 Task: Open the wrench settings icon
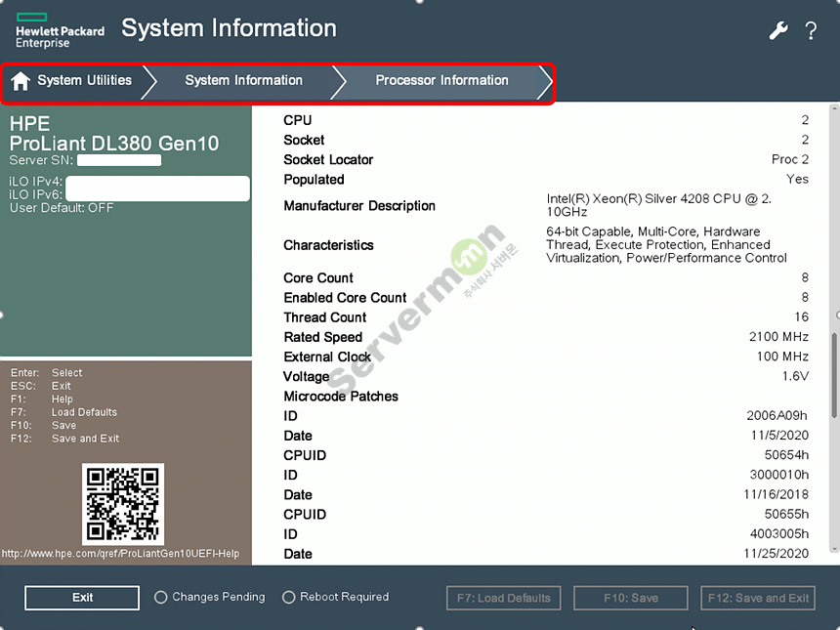pyautogui.click(x=778, y=30)
